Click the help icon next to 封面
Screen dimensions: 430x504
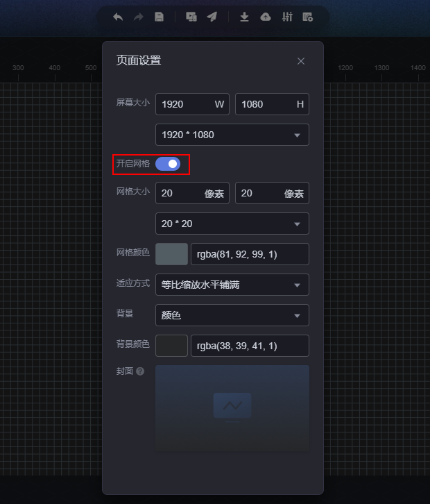click(x=140, y=371)
